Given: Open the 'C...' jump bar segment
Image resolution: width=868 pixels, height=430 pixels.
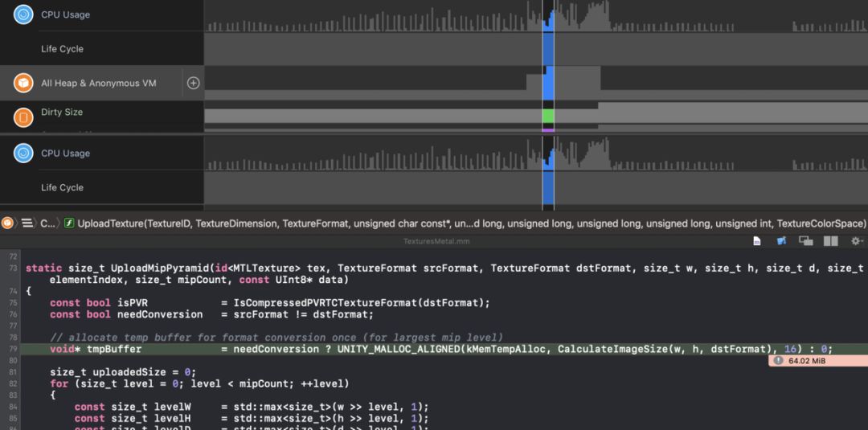Looking at the screenshot, I should click(47, 223).
